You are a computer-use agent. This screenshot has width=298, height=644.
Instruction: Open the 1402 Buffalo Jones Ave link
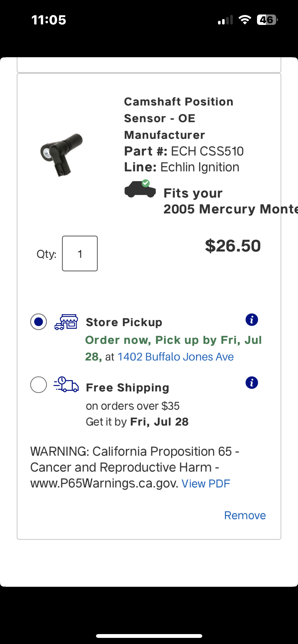click(175, 357)
